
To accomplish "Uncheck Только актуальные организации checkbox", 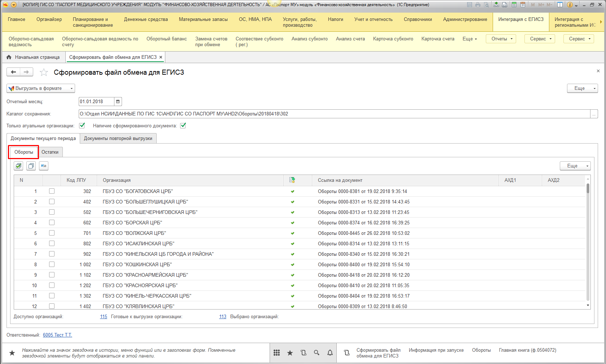I will tap(82, 126).
